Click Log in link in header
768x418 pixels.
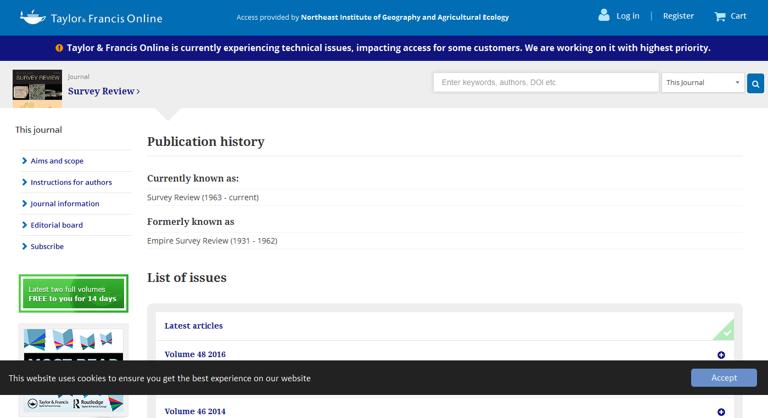[628, 16]
